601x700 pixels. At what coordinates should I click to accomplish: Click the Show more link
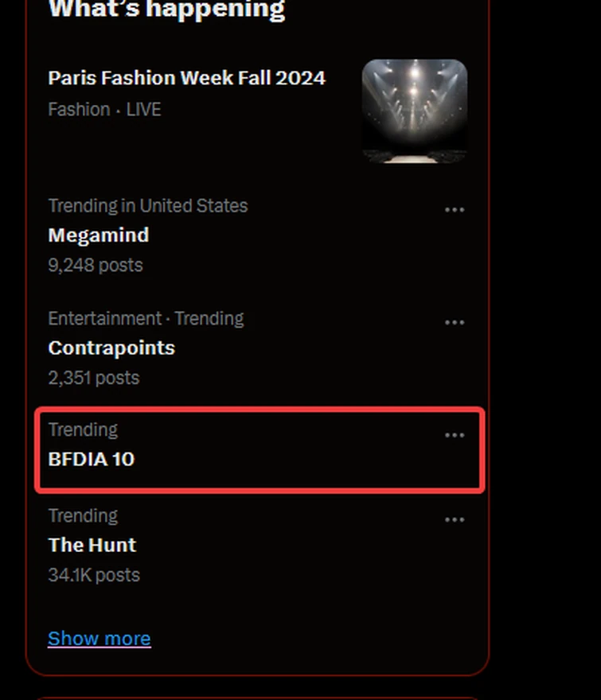click(x=99, y=638)
